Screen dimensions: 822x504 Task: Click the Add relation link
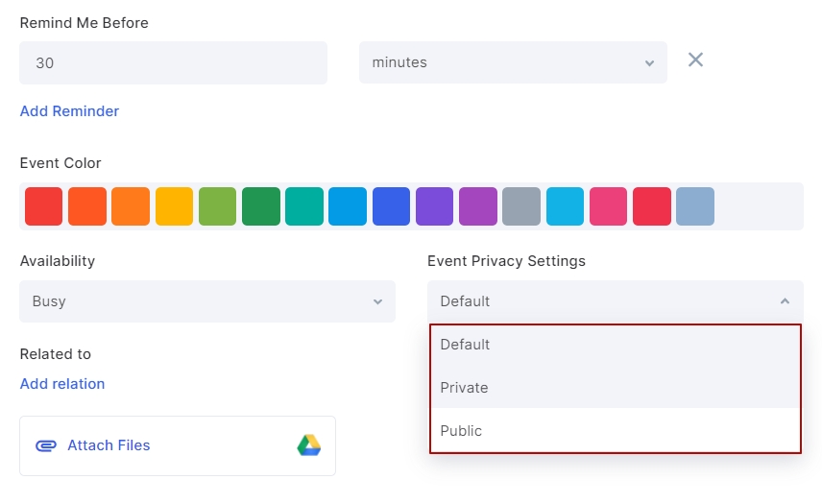62,383
